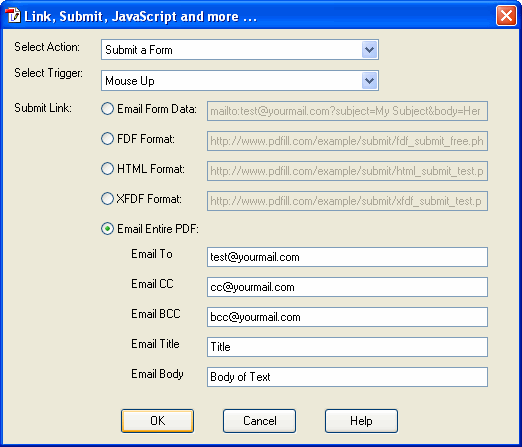522x447 pixels.
Task: Confirm with the OK button
Action: [157, 421]
